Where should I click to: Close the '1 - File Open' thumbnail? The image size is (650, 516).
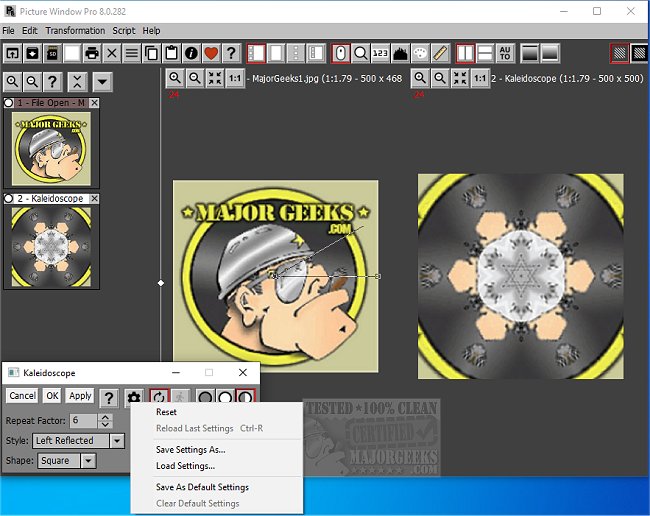(x=95, y=103)
